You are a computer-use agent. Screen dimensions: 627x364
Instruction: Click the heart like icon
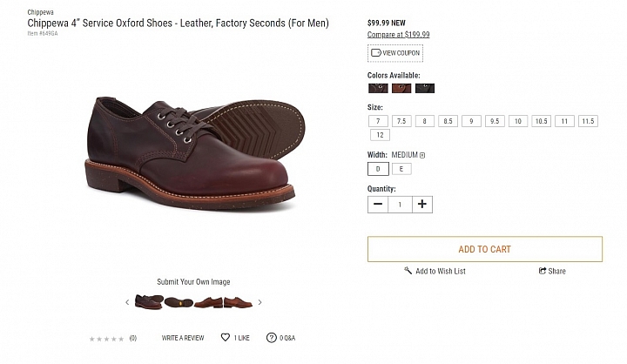tap(226, 338)
